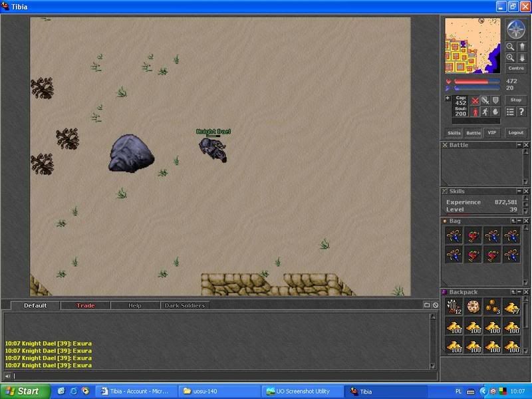The image size is (532, 399).
Task: Expand the inventory with the small button beside Cap
Action: pos(448,98)
